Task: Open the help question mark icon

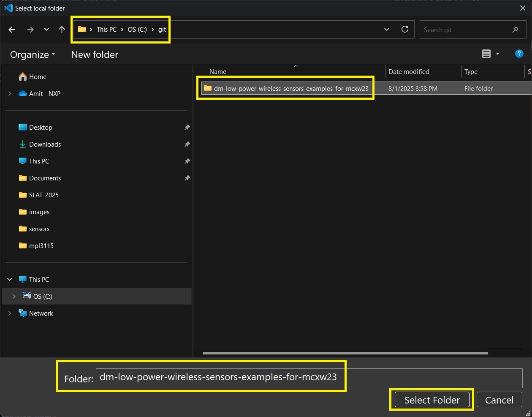Action: click(x=519, y=54)
